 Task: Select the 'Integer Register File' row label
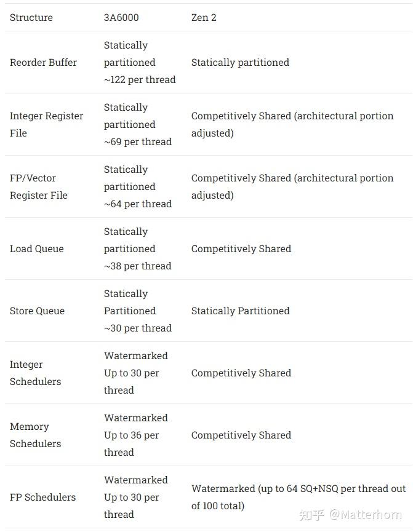tap(46, 124)
